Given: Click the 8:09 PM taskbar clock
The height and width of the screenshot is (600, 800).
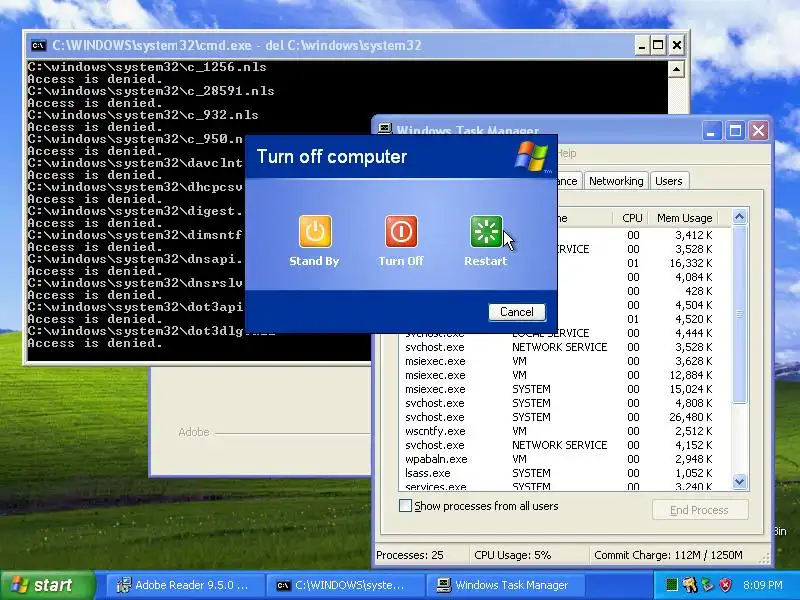Looking at the screenshot, I should click(763, 585).
